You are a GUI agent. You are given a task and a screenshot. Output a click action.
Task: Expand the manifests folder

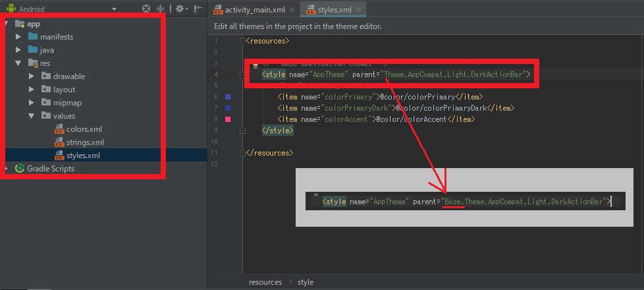click(18, 37)
